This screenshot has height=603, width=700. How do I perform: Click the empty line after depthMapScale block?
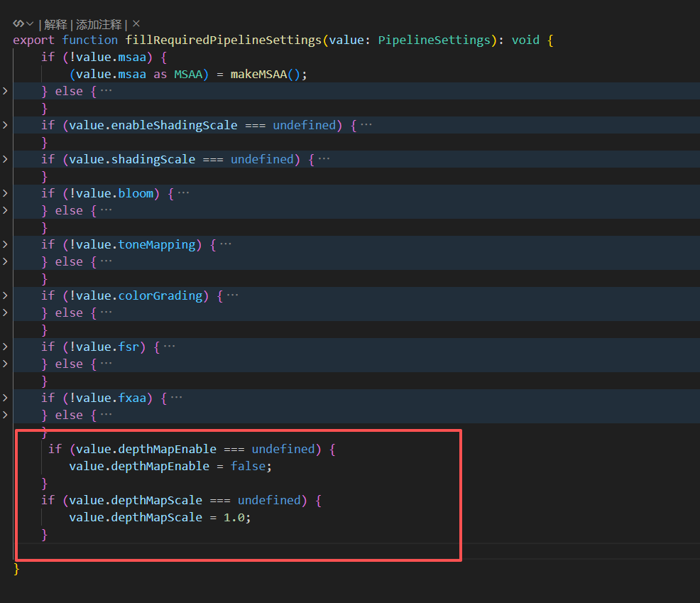356,552
